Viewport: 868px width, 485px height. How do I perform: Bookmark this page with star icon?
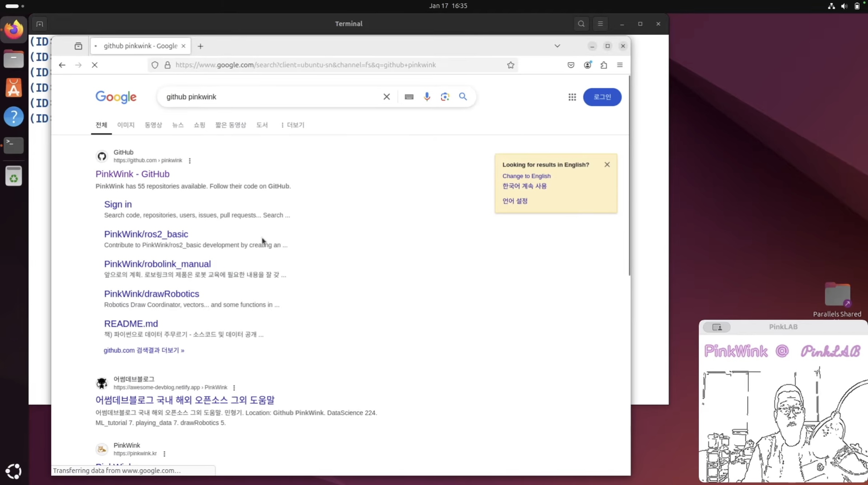point(511,65)
